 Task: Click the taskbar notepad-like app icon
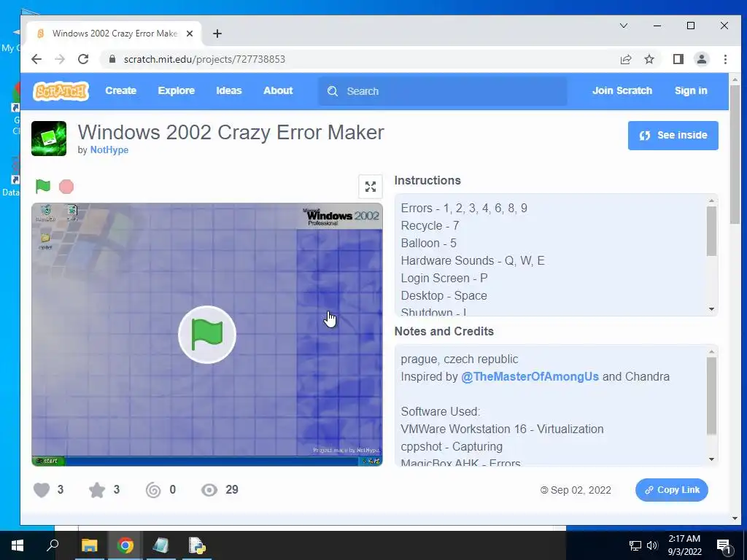point(160,545)
